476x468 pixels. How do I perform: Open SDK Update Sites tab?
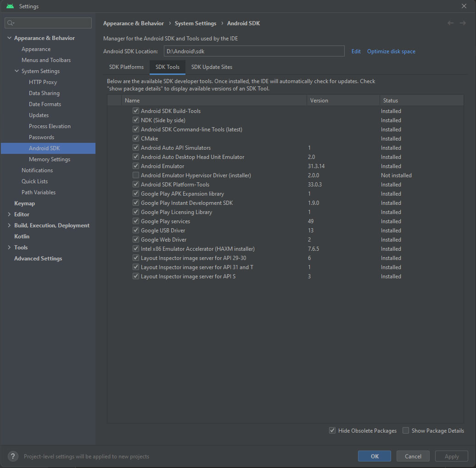tap(212, 67)
